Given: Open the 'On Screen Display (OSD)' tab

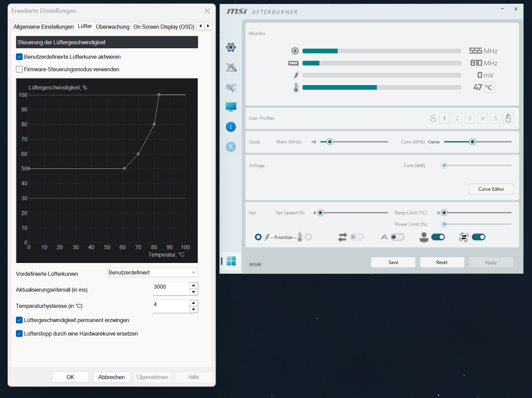Looking at the screenshot, I should (x=164, y=27).
